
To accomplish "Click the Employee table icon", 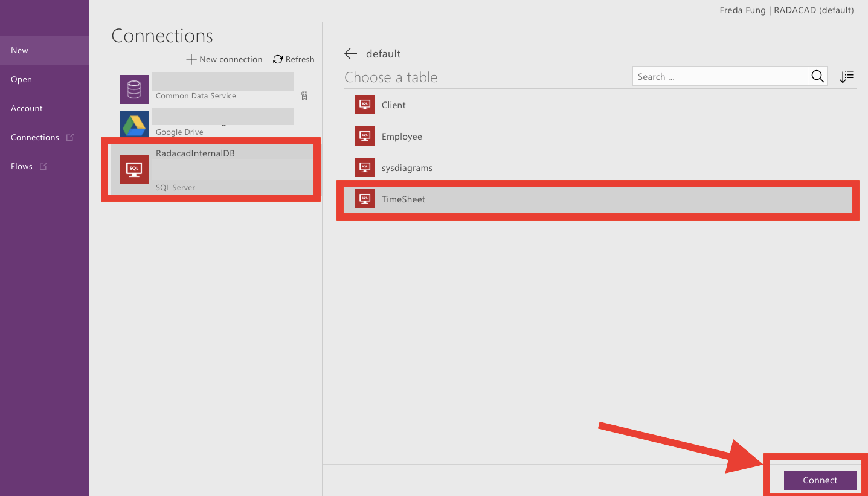I will click(x=365, y=135).
